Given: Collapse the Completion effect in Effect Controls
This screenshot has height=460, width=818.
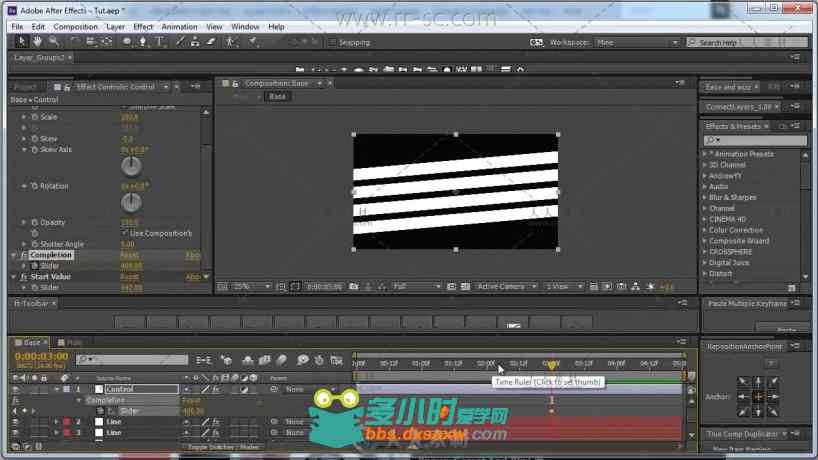Looking at the screenshot, I should 14,255.
